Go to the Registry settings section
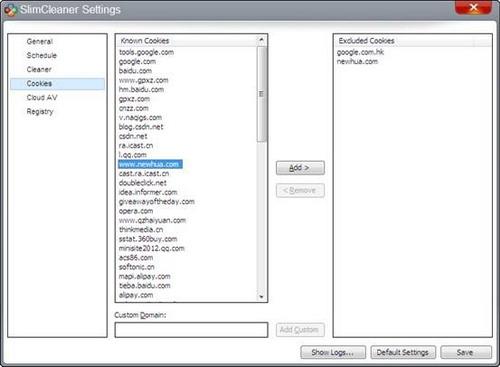This screenshot has height=367, width=500. tap(40, 112)
